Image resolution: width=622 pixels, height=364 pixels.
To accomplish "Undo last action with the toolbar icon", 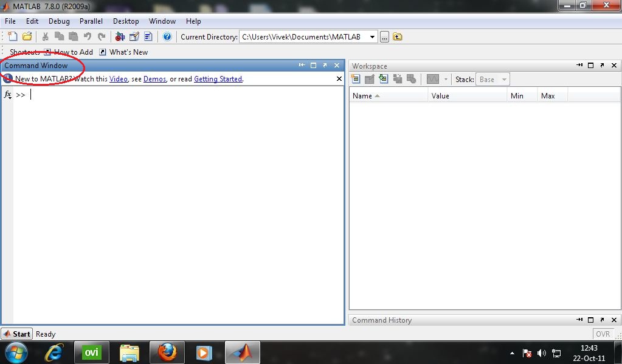I will click(87, 36).
